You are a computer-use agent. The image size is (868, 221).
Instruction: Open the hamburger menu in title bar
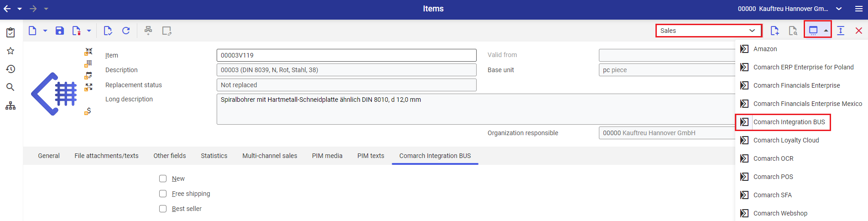pyautogui.click(x=858, y=9)
